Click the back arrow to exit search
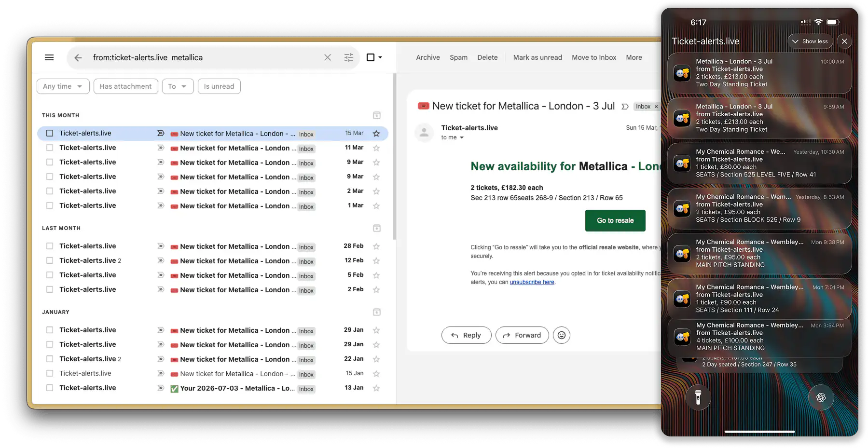This screenshot has width=868, height=448. pos(78,57)
